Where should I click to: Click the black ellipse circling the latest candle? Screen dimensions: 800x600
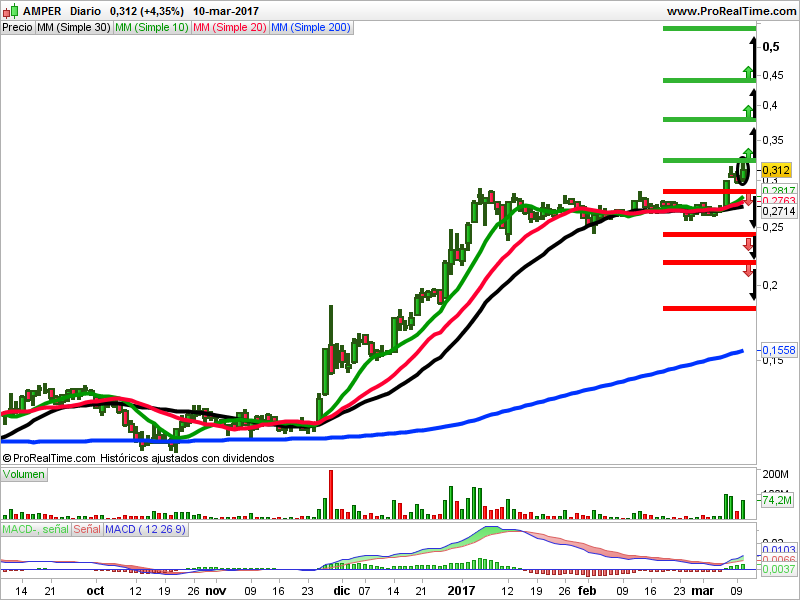coord(741,172)
